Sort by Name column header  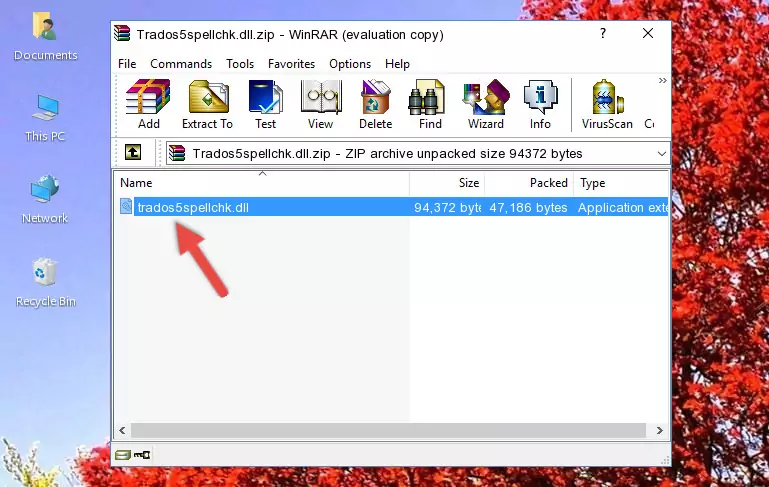click(262, 183)
